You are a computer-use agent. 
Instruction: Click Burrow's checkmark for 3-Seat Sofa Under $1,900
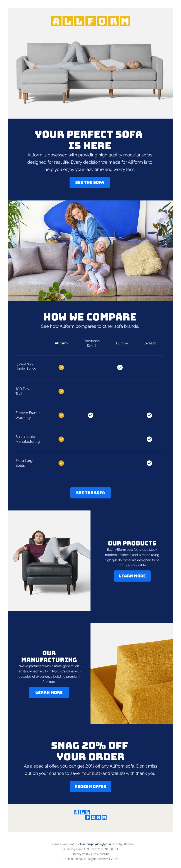pyautogui.click(x=120, y=367)
